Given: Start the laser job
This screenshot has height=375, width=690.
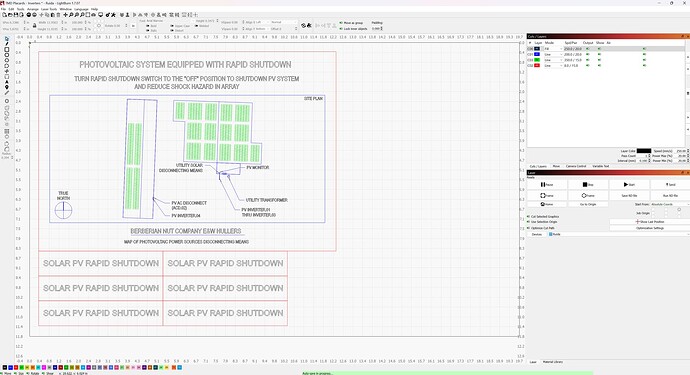Looking at the screenshot, I should coord(629,184).
